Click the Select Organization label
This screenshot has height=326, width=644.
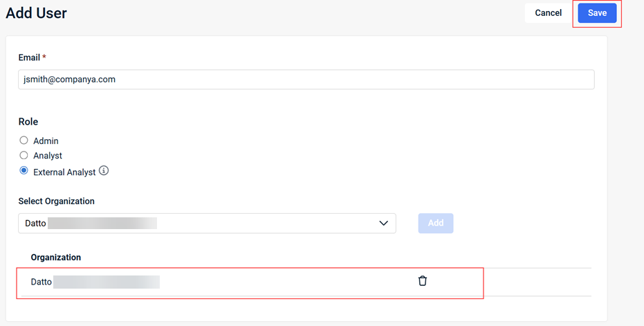56,201
